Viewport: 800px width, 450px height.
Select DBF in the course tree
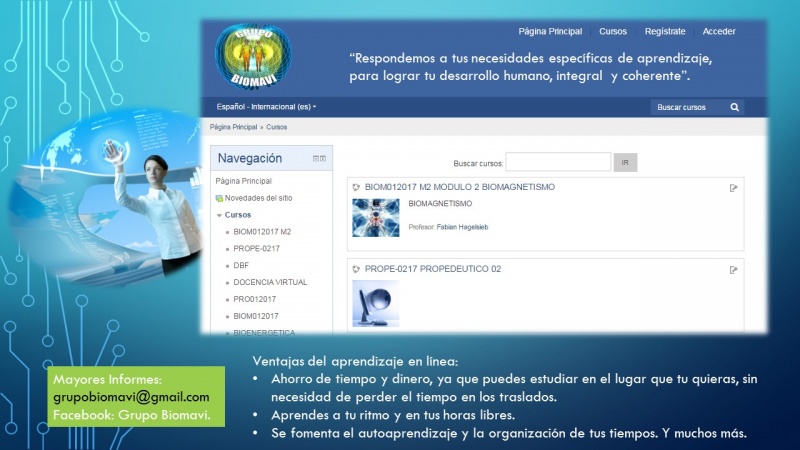pos(241,265)
